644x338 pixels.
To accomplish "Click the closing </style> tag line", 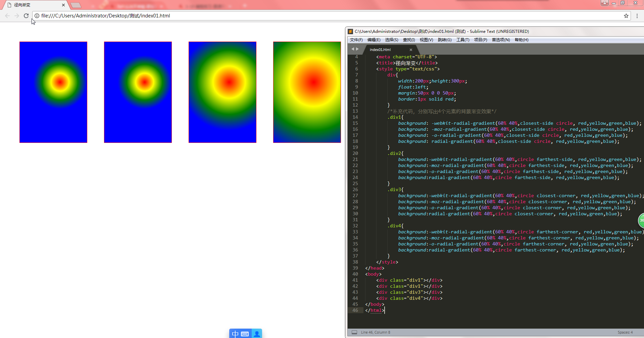I will pyautogui.click(x=387, y=262).
